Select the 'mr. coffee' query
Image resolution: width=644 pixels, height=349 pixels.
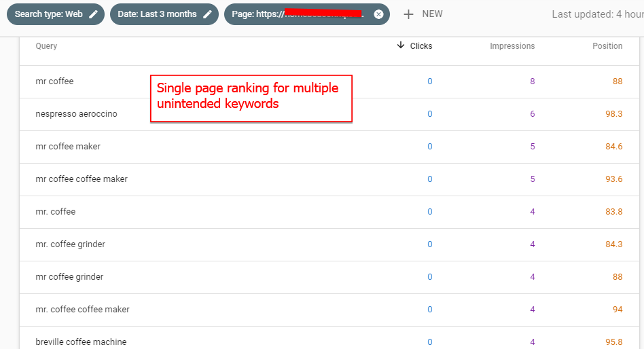(56, 211)
